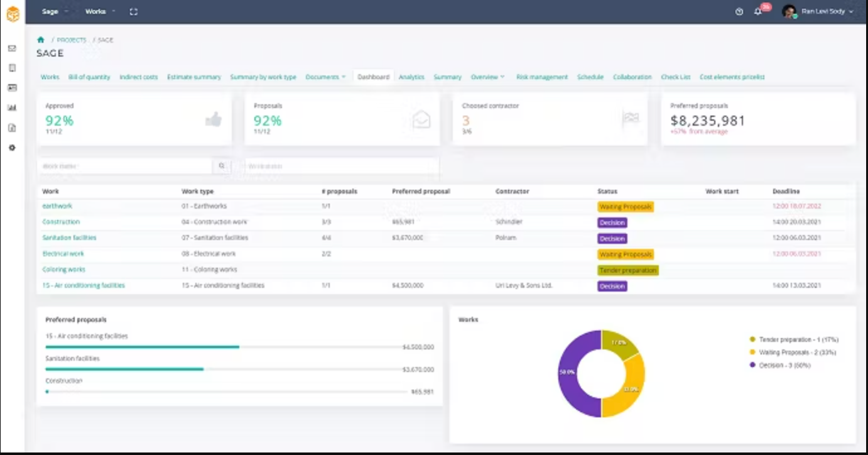868x455 pixels.
Task: Click the $8,235,981 preferred proposals value
Action: (708, 121)
